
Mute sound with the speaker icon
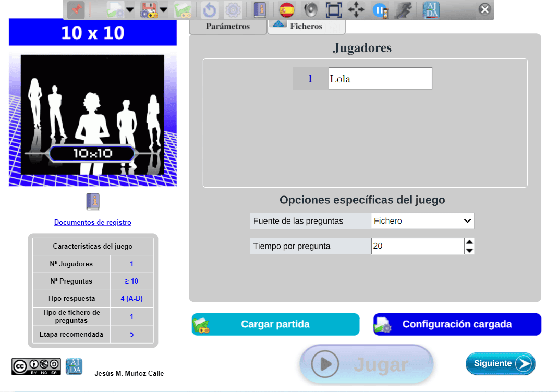point(311,10)
